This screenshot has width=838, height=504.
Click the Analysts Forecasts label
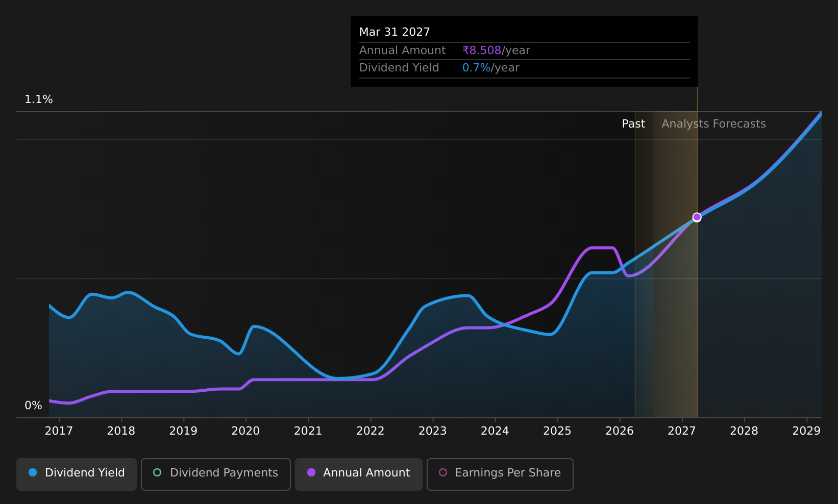(713, 124)
